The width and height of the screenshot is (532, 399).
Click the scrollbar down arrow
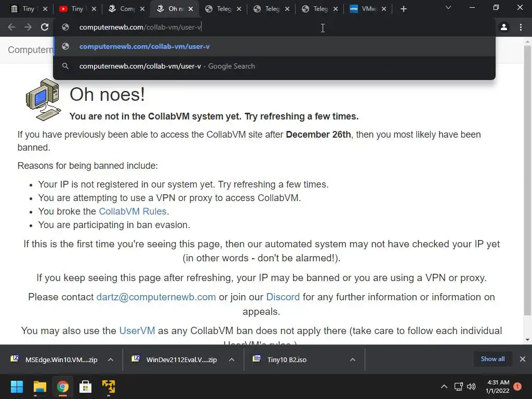(527, 340)
